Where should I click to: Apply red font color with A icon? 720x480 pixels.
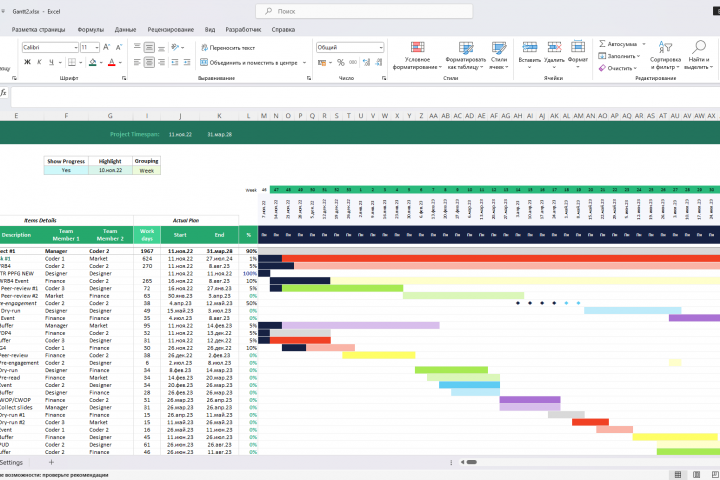coord(112,62)
